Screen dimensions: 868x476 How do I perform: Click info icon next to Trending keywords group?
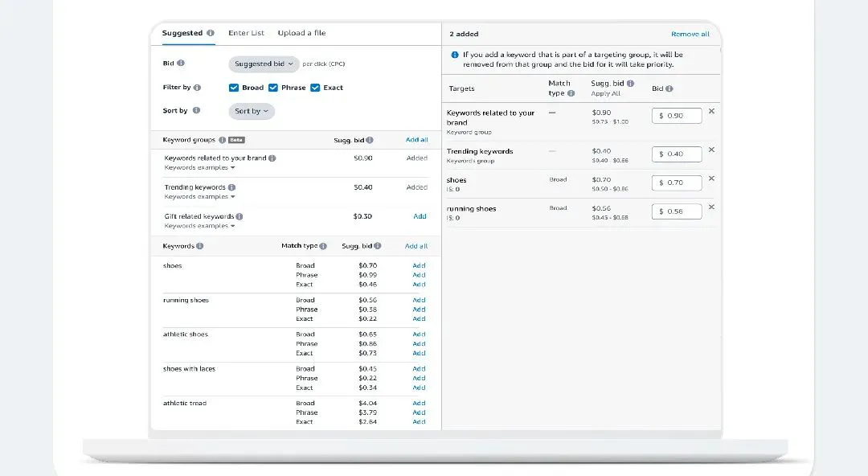[232, 187]
